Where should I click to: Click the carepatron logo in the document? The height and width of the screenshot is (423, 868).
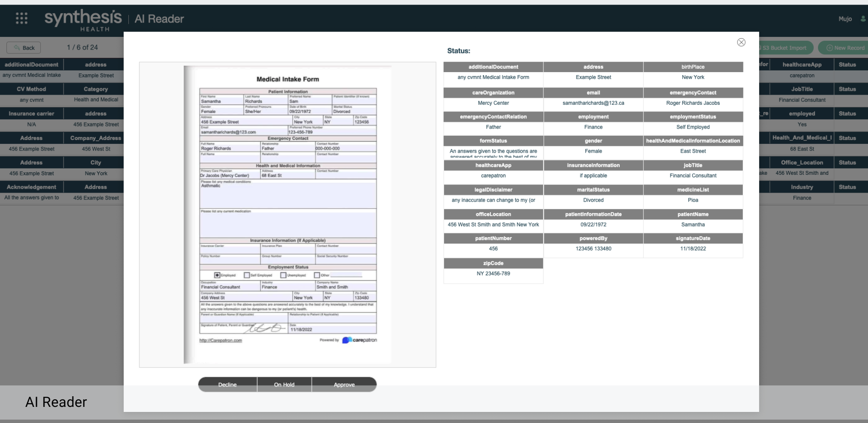pyautogui.click(x=359, y=340)
